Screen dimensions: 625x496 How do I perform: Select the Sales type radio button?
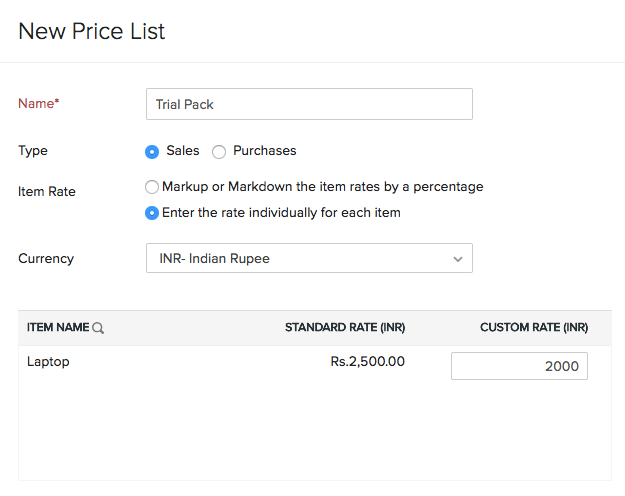click(x=152, y=152)
